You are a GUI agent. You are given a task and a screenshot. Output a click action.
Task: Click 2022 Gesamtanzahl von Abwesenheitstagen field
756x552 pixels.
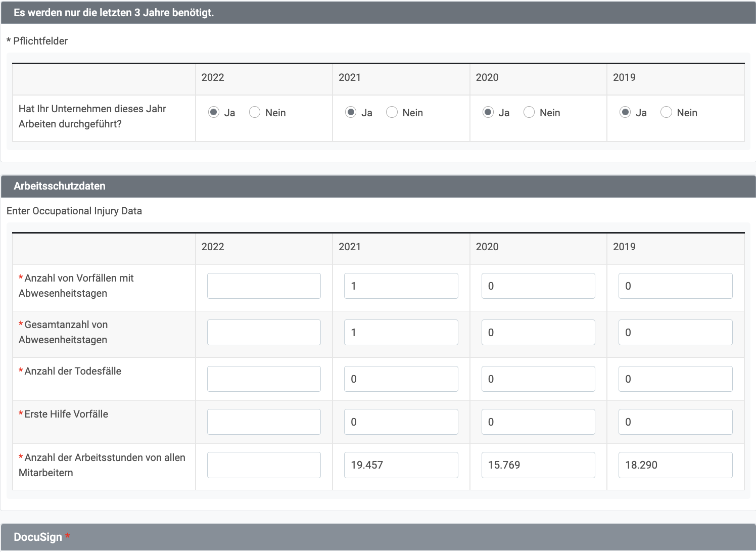click(264, 333)
